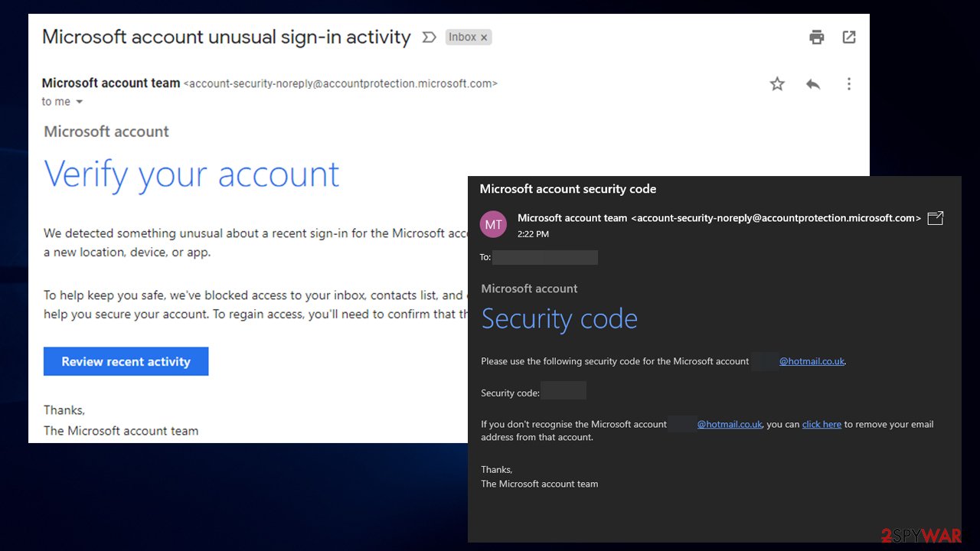Click the Gmail sender name 'Microsoft account team'
This screenshot has height=551, width=980.
111,83
